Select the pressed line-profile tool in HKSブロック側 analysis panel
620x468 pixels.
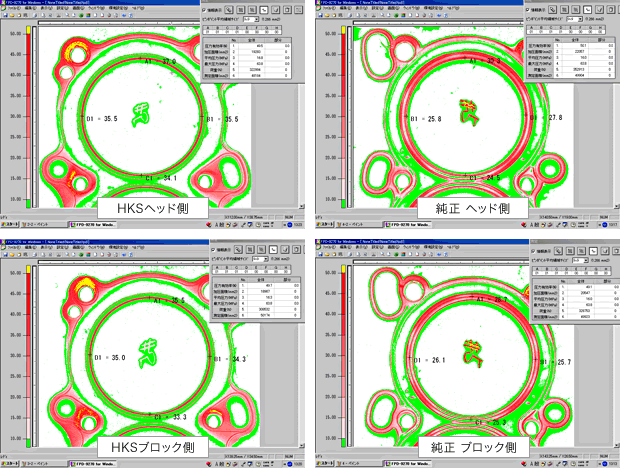(273, 250)
